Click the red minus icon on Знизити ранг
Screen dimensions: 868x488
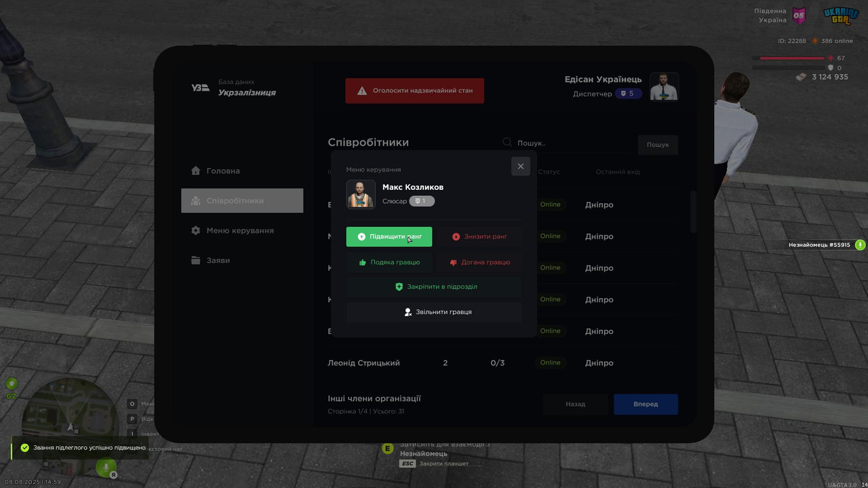click(x=456, y=237)
